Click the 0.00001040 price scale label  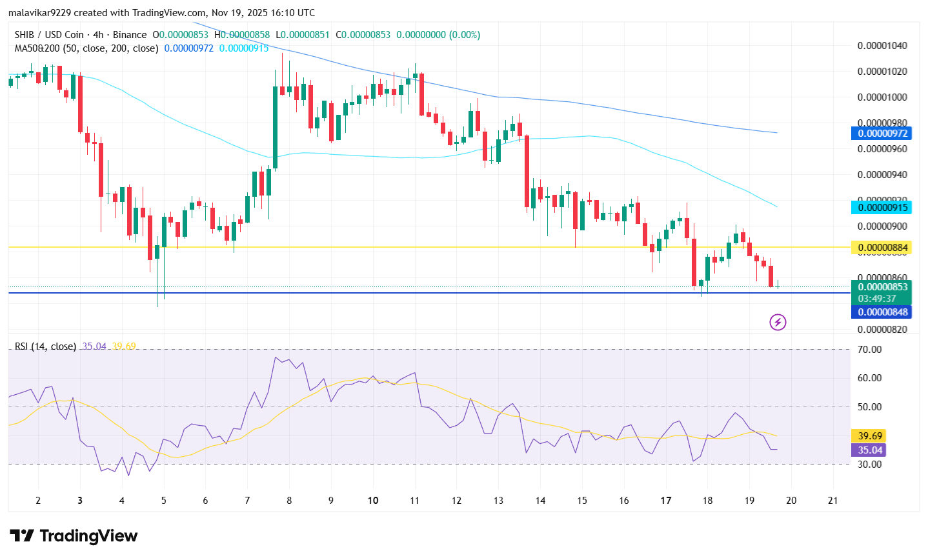882,46
